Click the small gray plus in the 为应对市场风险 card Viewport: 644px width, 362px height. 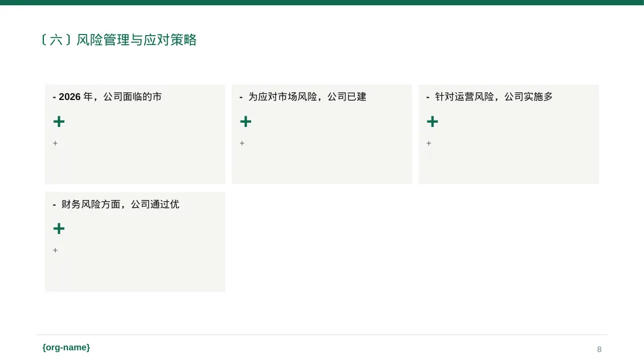242,143
